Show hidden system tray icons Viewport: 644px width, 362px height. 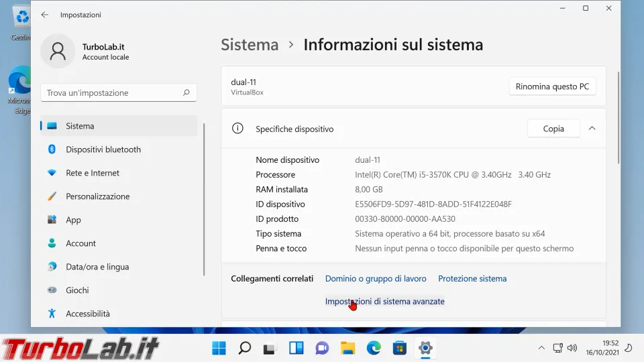pos(541,348)
